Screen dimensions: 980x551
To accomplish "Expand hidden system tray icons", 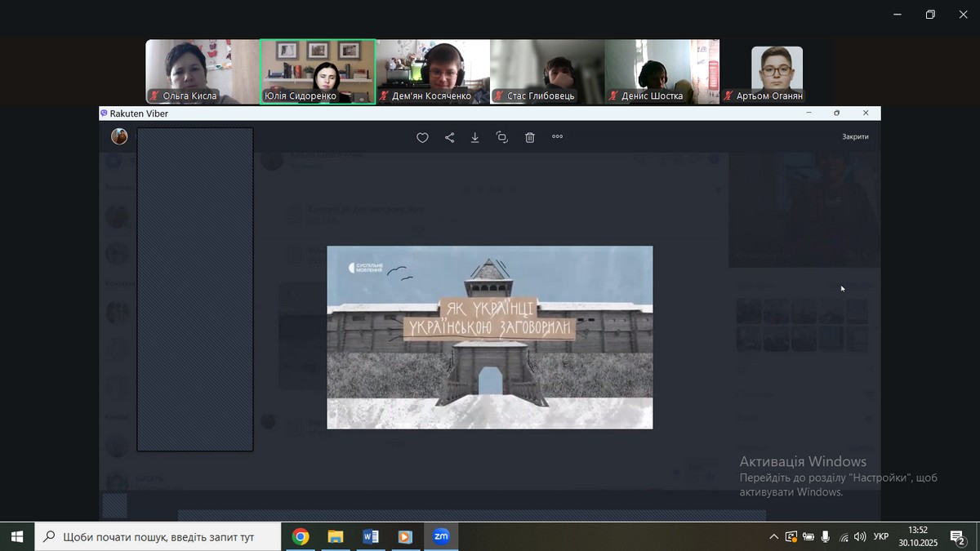I will (773, 537).
